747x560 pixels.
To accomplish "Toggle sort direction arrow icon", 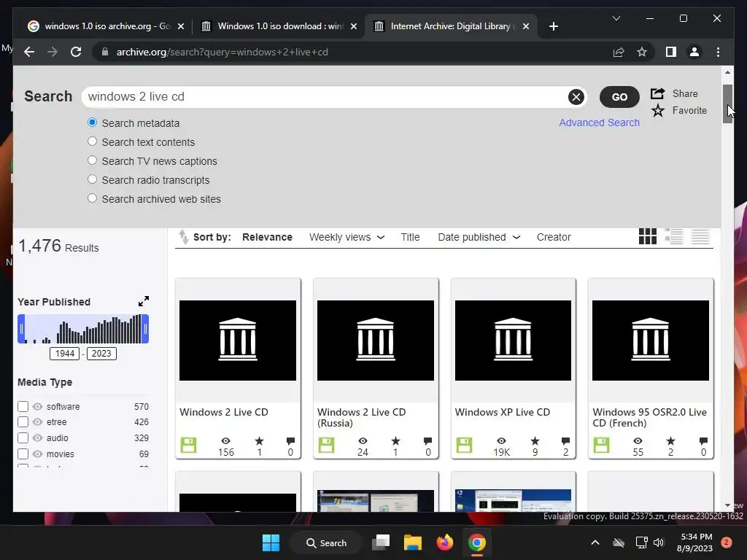I will [183, 237].
